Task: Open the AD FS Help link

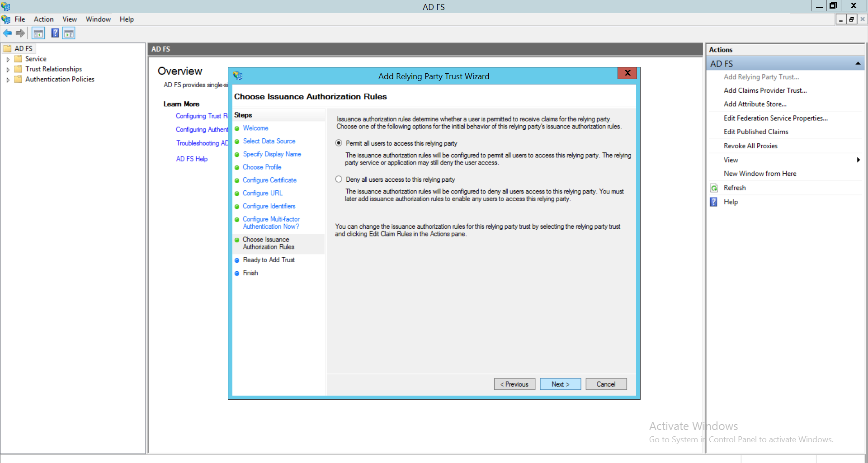Action: pyautogui.click(x=192, y=159)
